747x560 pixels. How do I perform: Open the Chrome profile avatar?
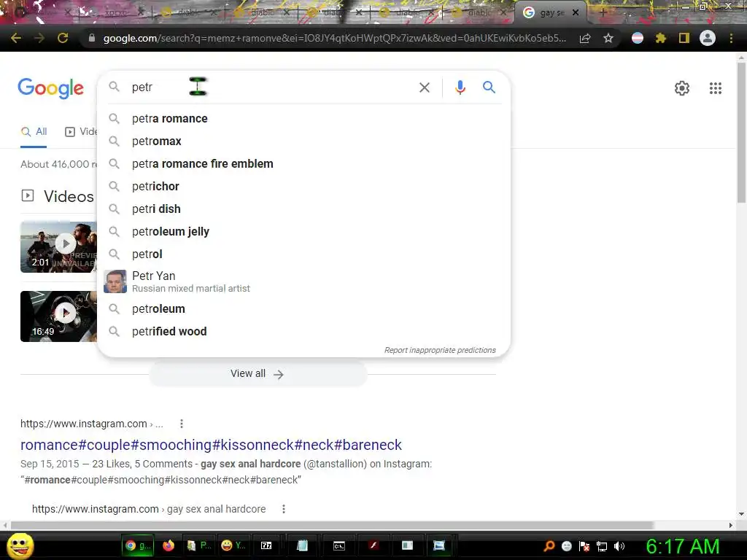(708, 38)
